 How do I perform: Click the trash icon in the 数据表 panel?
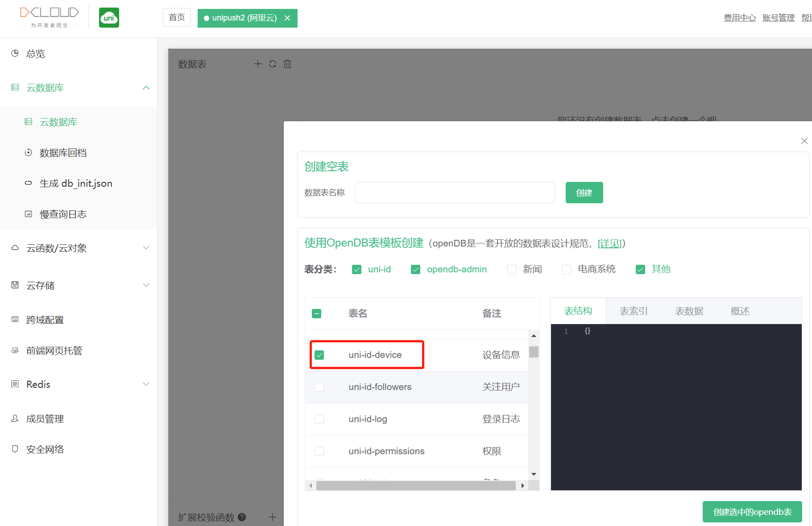click(287, 64)
